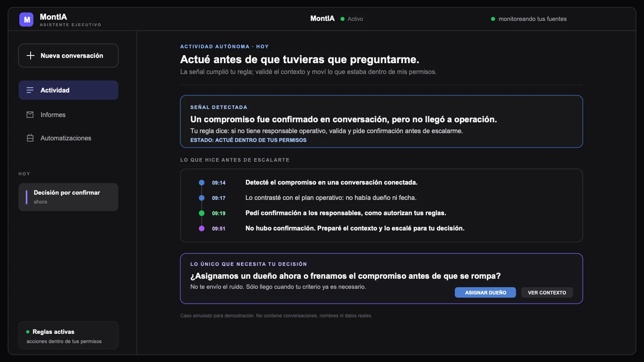The width and height of the screenshot is (644, 362).
Task: Open the Reglas activas card
Action: click(x=68, y=335)
